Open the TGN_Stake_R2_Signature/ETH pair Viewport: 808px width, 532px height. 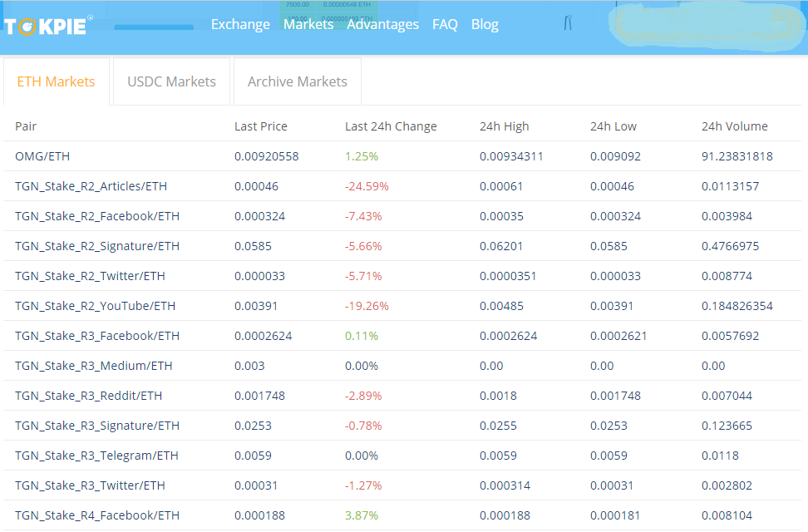[x=97, y=246]
